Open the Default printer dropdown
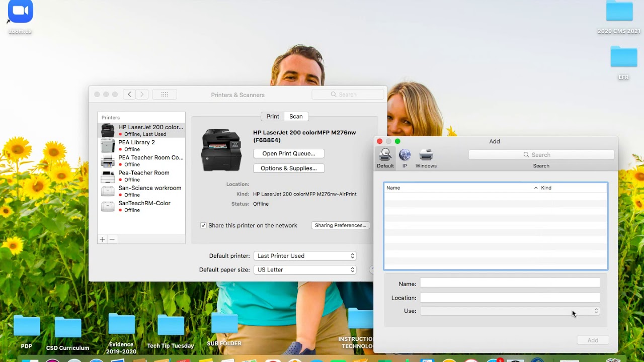The height and width of the screenshot is (362, 644). [x=305, y=256]
